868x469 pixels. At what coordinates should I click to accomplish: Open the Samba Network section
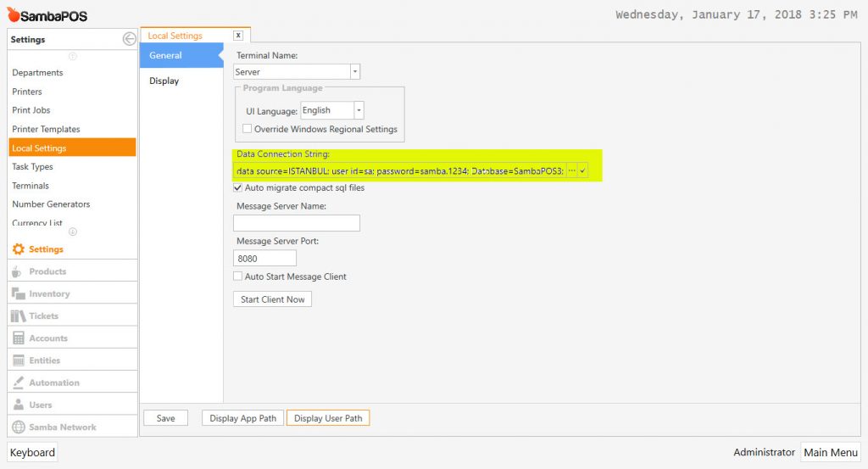(73, 427)
